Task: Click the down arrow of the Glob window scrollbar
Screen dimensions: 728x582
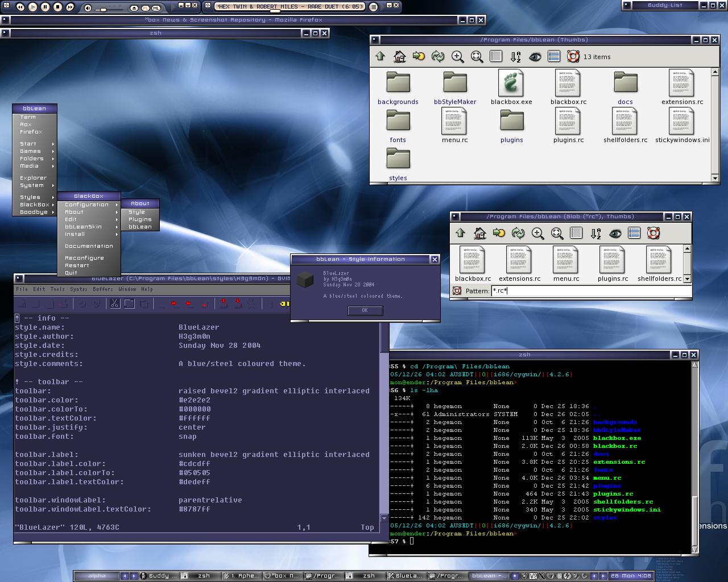Action: [687, 278]
